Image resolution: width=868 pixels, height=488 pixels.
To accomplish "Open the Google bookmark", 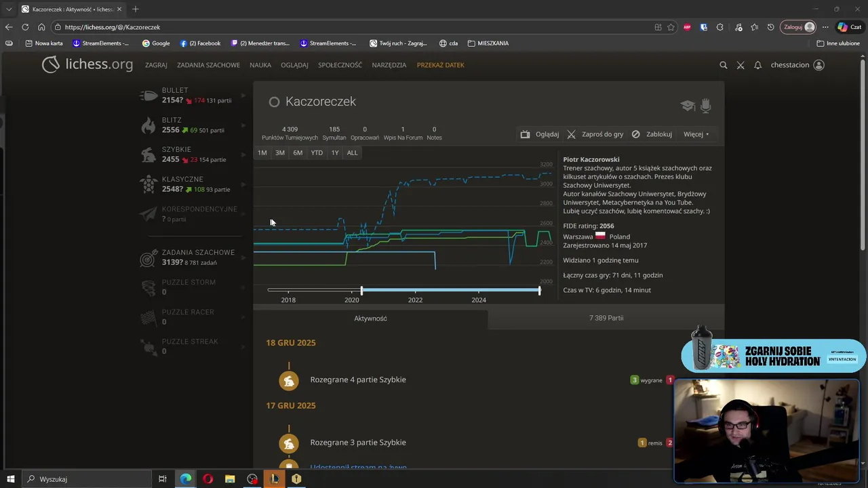I will 156,43.
